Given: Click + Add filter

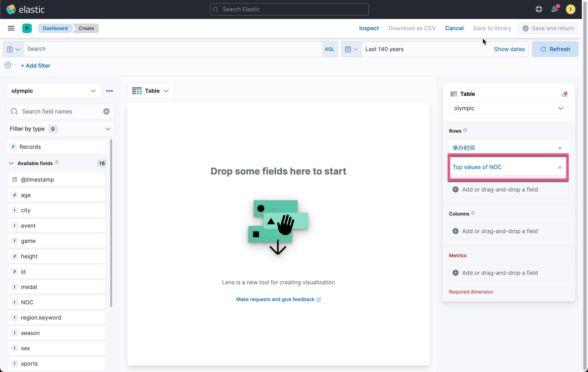Looking at the screenshot, I should [x=36, y=66].
